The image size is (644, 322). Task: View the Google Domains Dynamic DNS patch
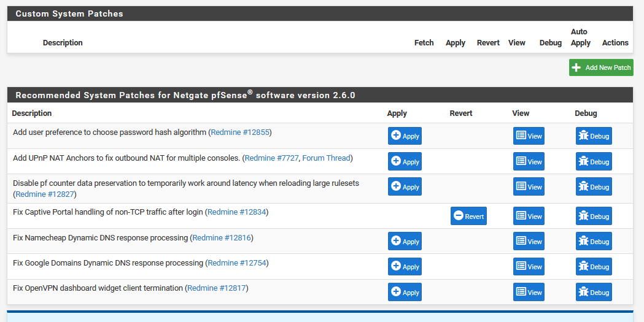coord(529,267)
